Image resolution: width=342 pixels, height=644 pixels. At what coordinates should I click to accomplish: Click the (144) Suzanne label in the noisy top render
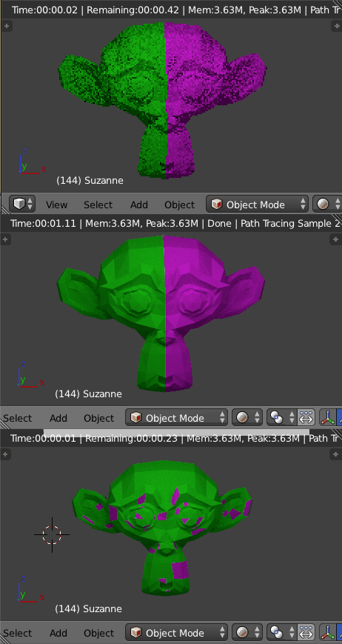(90, 180)
